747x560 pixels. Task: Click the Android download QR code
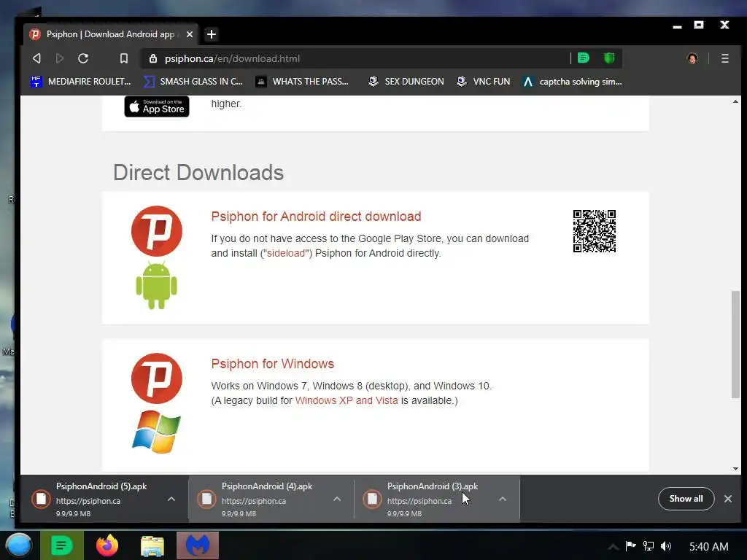pos(594,231)
